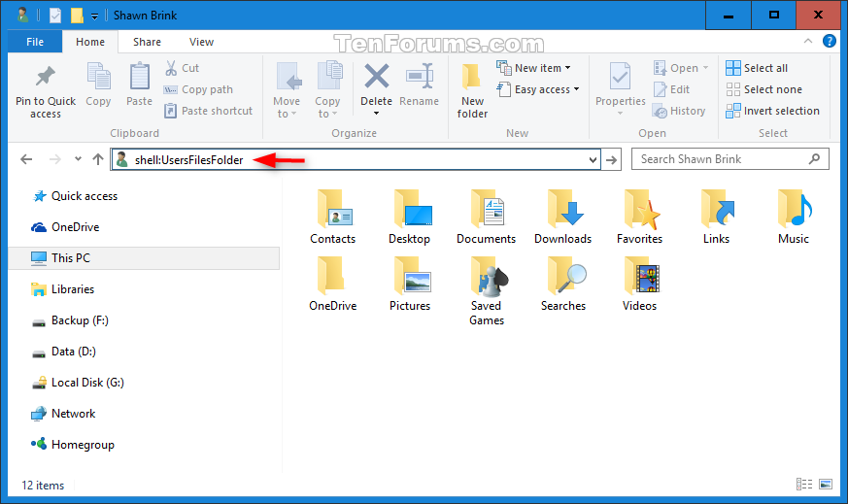This screenshot has height=504, width=848.
Task: Open Network in navigation pane
Action: (63, 414)
